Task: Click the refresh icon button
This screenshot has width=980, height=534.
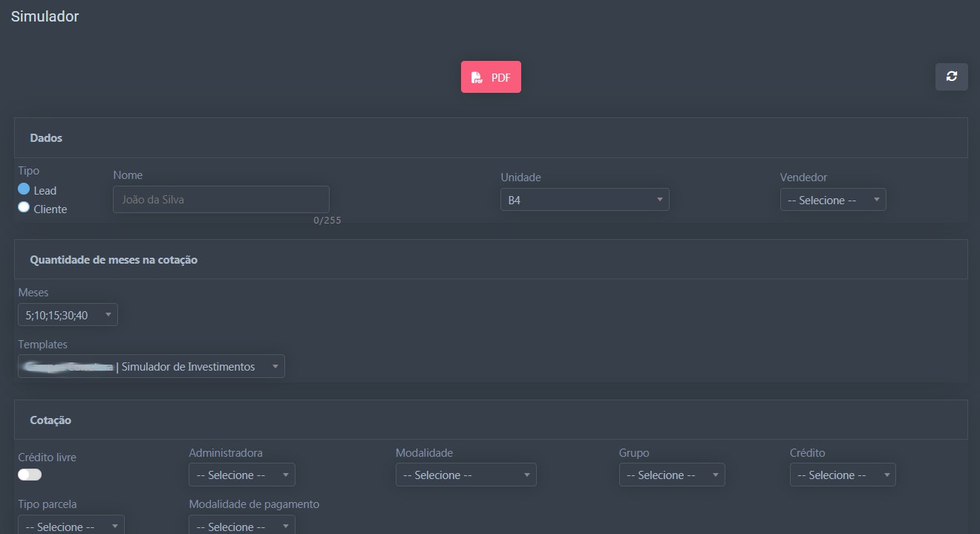Action: click(951, 76)
